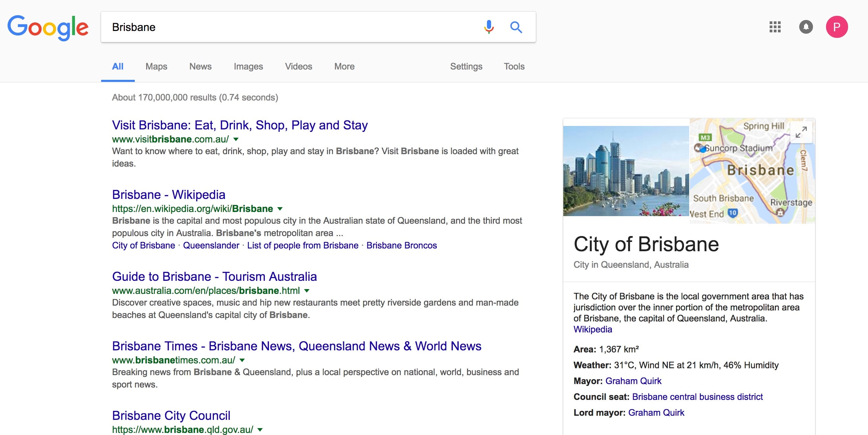
Task: Click Mayor Graham Quirk link
Action: (x=633, y=381)
